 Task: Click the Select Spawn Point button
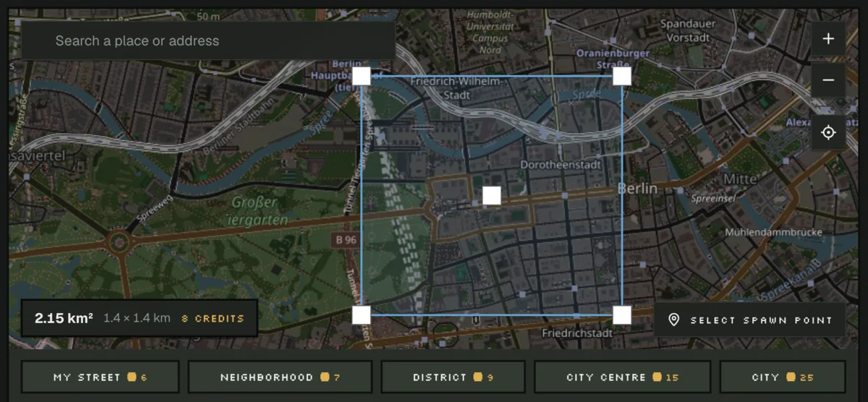(749, 320)
